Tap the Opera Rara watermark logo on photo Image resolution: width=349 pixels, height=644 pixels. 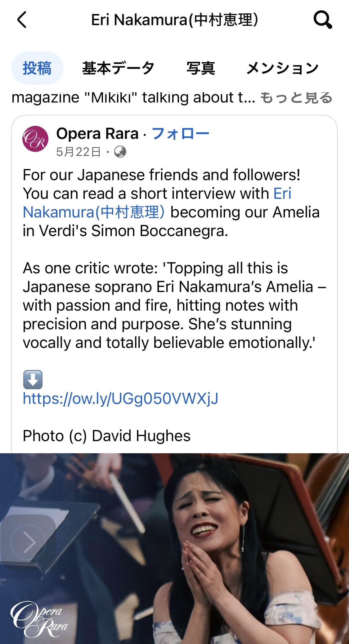pyautogui.click(x=39, y=619)
